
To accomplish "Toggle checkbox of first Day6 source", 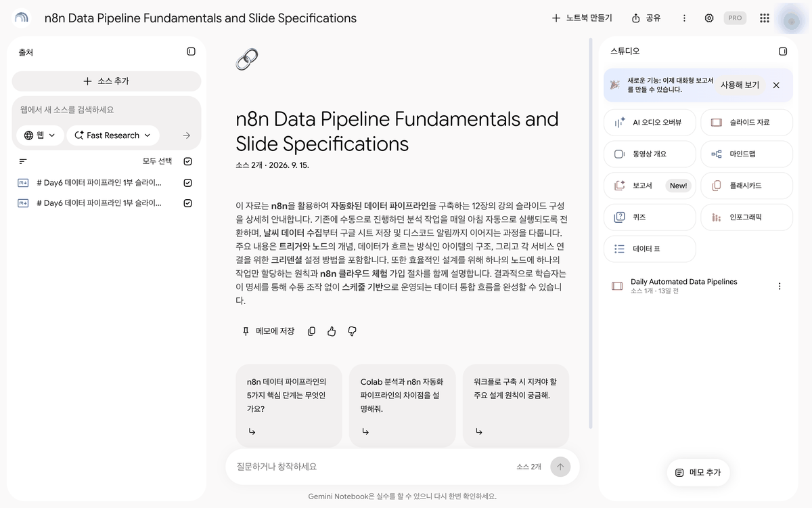I will [x=187, y=183].
